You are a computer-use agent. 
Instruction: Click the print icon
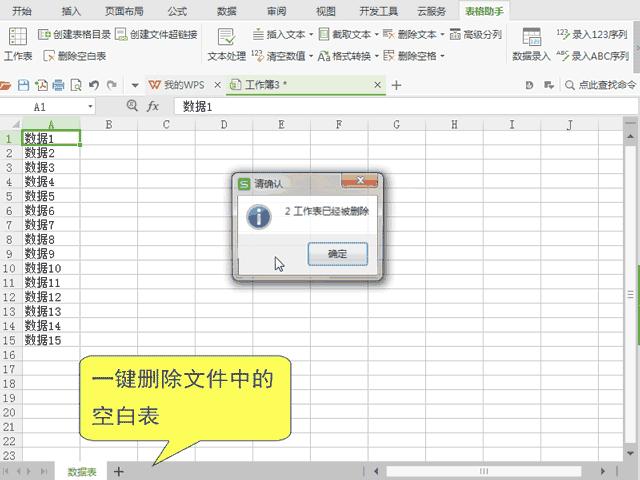click(x=58, y=85)
